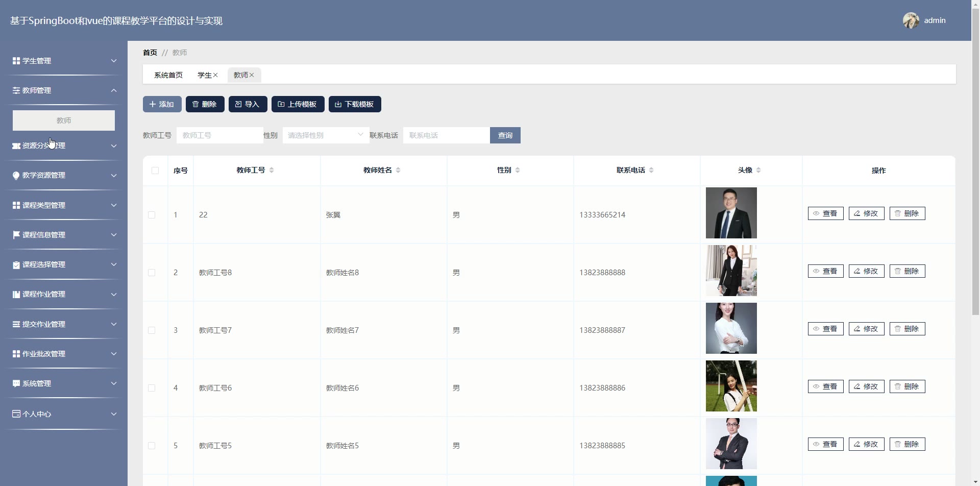Click the 查询 search button

click(x=505, y=135)
